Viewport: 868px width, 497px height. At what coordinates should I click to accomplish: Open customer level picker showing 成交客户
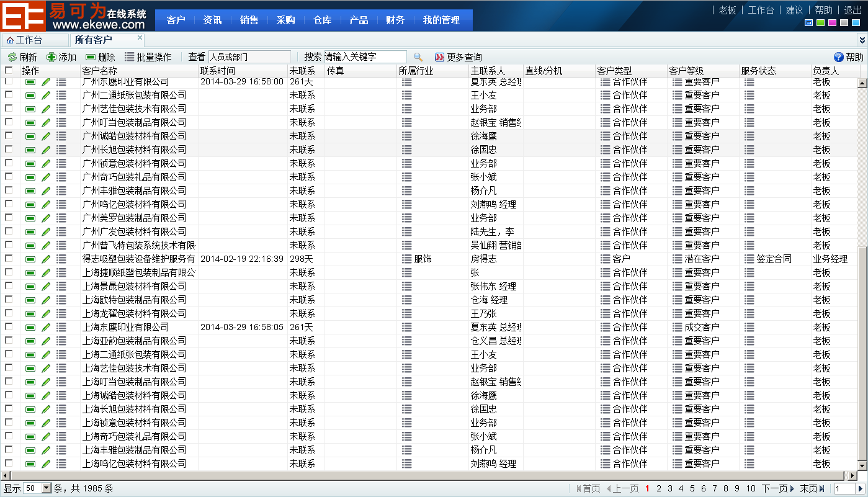point(678,328)
